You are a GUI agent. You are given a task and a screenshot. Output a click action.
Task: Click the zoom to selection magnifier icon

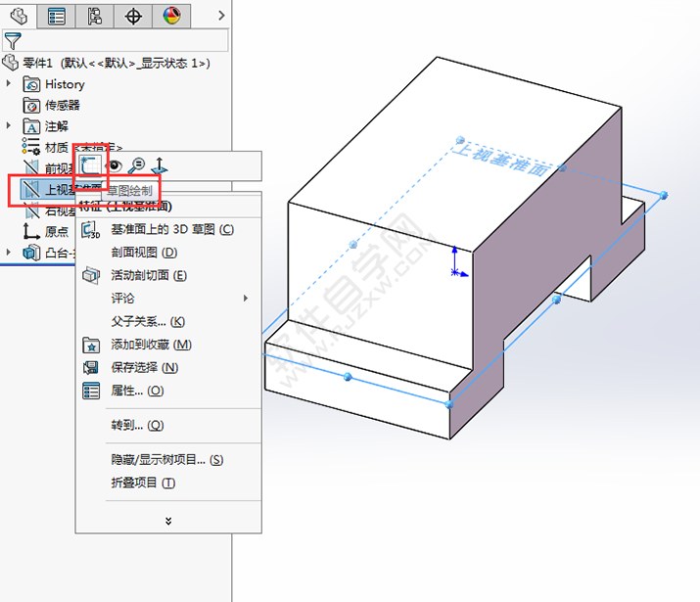click(137, 165)
